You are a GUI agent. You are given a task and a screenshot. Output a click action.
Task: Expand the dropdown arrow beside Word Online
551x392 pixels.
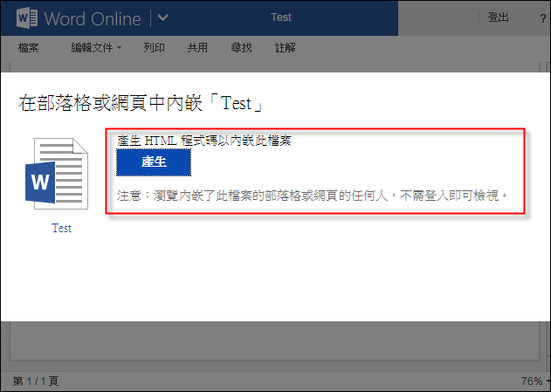coord(162,17)
